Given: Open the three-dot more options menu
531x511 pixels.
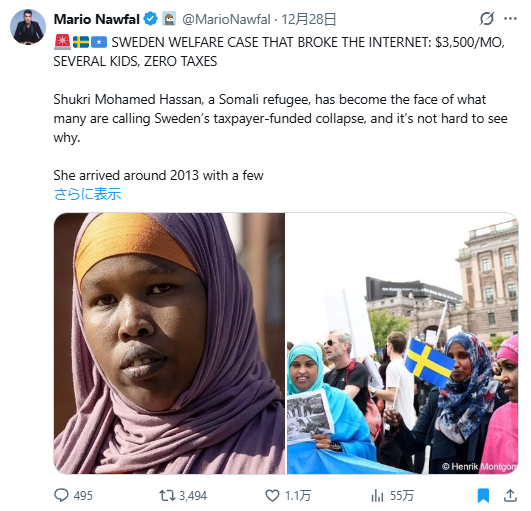Looking at the screenshot, I should [510, 19].
